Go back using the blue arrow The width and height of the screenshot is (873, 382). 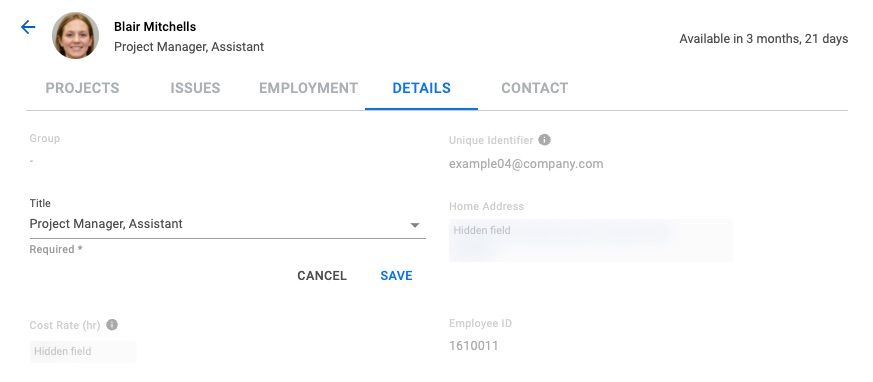coord(28,27)
